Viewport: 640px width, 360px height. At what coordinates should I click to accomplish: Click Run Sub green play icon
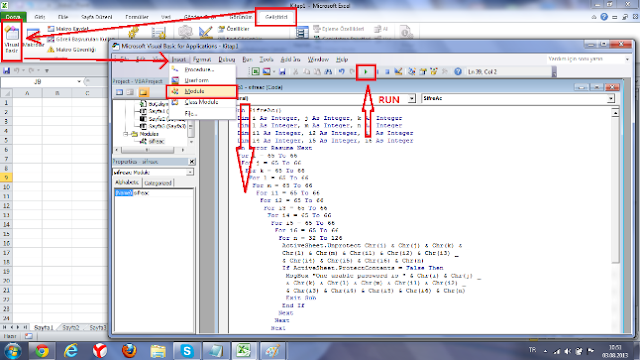point(366,72)
